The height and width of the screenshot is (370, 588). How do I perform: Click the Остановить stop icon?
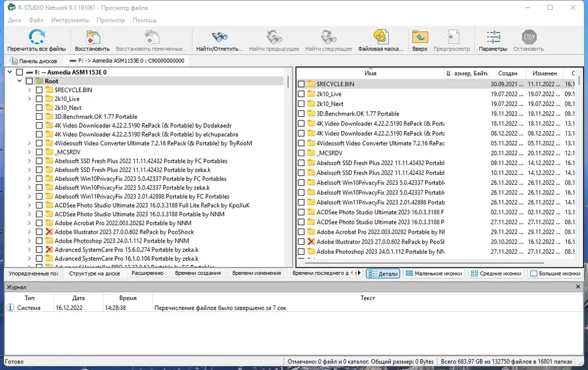click(529, 36)
